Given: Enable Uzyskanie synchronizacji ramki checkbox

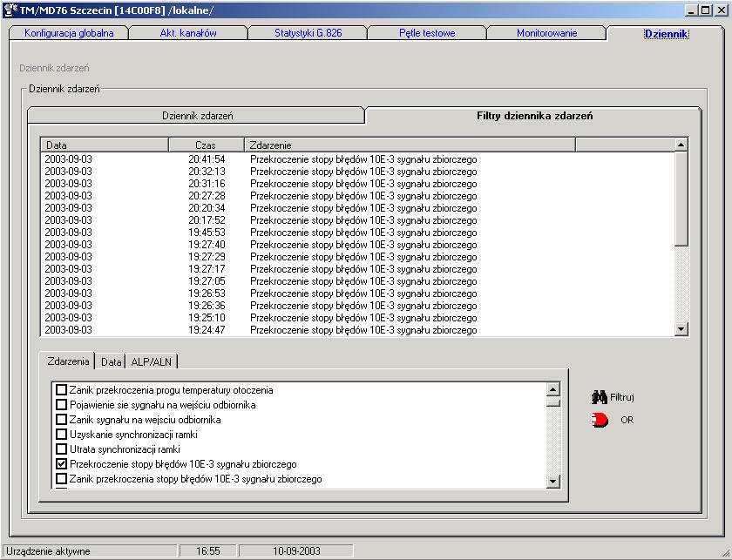Looking at the screenshot, I should 61,435.
